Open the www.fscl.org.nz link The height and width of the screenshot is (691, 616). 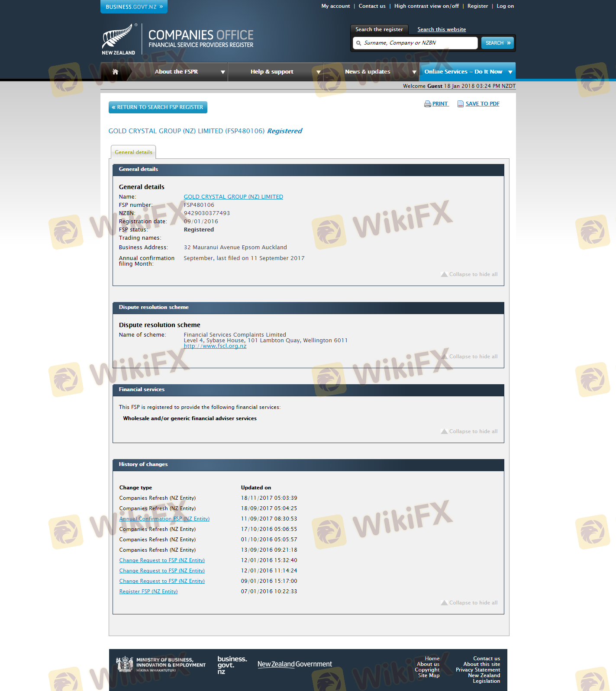(215, 346)
